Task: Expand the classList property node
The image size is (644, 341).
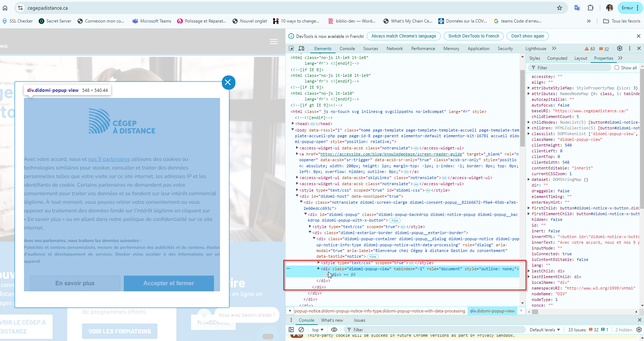Action: coord(529,134)
